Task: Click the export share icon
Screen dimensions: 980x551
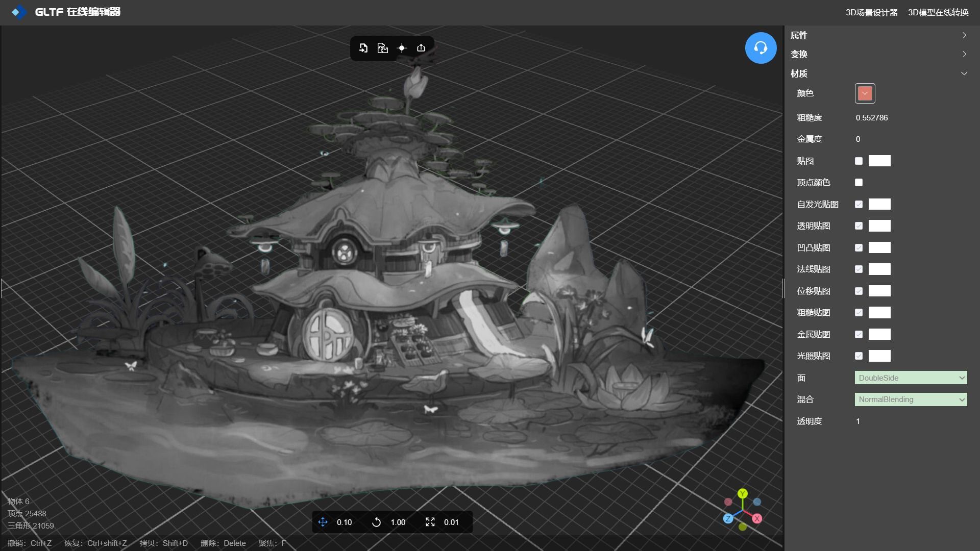Action: [421, 48]
